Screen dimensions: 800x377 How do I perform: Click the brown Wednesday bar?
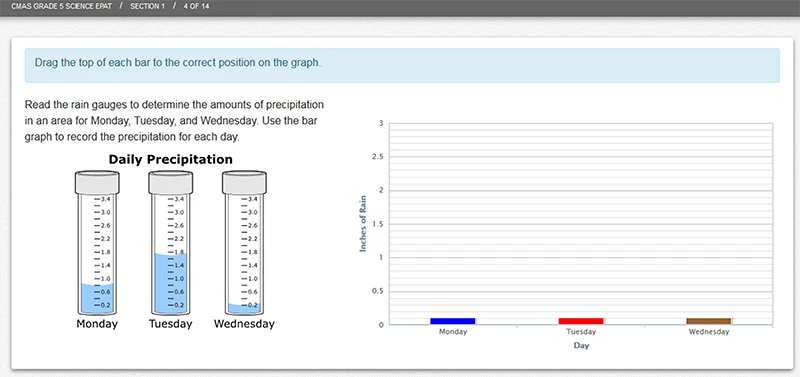pos(709,321)
